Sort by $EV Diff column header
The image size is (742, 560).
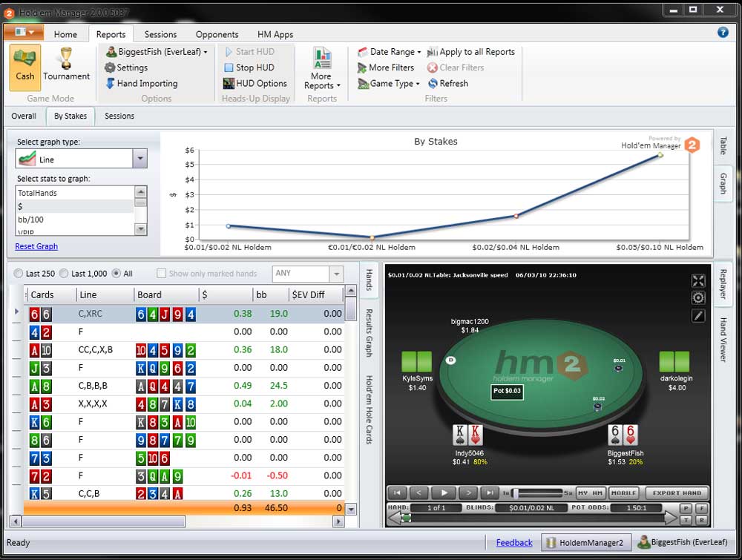coord(315,294)
